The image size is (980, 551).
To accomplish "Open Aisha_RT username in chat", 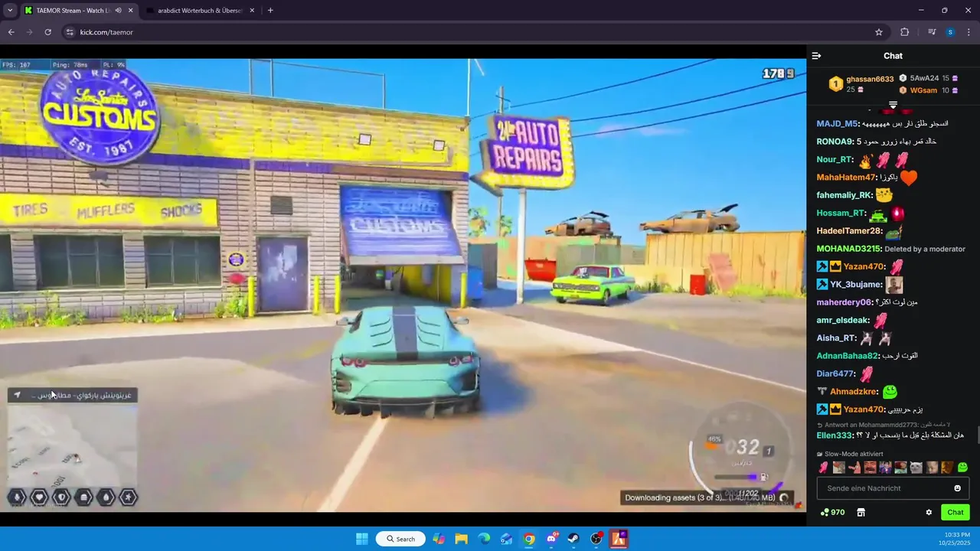I will 836,338.
